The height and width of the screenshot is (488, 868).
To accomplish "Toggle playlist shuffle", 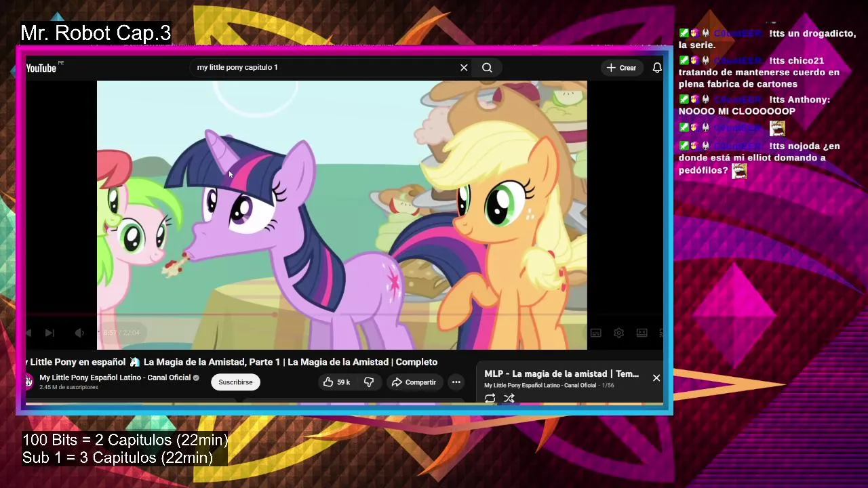I will (x=509, y=399).
